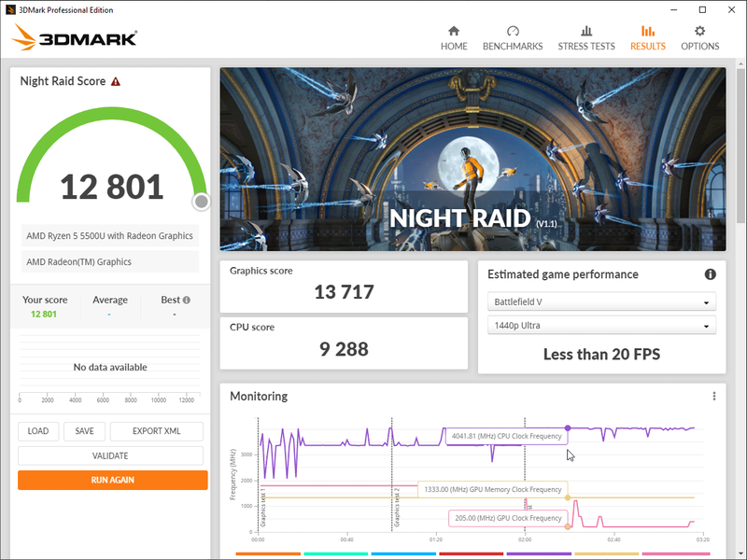Expand the Battlefield V game dropdown
Image resolution: width=747 pixels, height=560 pixels.
pos(601,301)
